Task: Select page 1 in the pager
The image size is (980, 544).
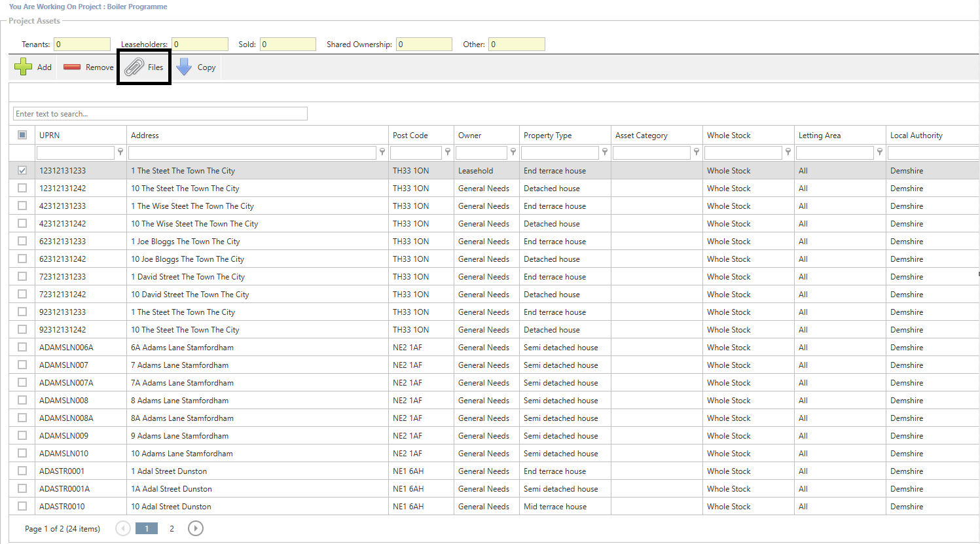Action: pyautogui.click(x=147, y=528)
